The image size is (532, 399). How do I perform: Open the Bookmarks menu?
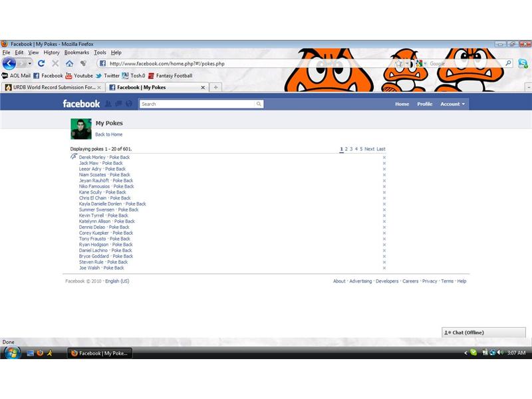[x=76, y=53]
